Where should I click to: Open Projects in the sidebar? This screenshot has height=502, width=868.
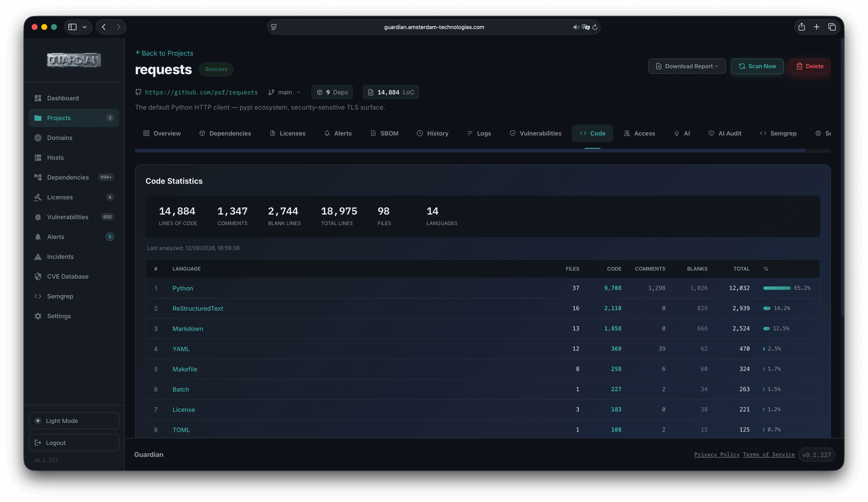click(x=74, y=118)
